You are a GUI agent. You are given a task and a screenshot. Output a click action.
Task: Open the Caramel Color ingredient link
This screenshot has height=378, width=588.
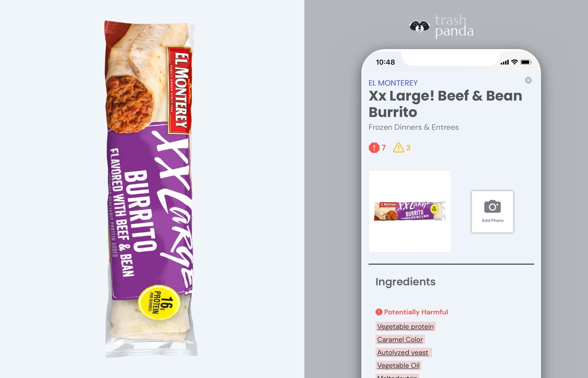[x=400, y=339]
